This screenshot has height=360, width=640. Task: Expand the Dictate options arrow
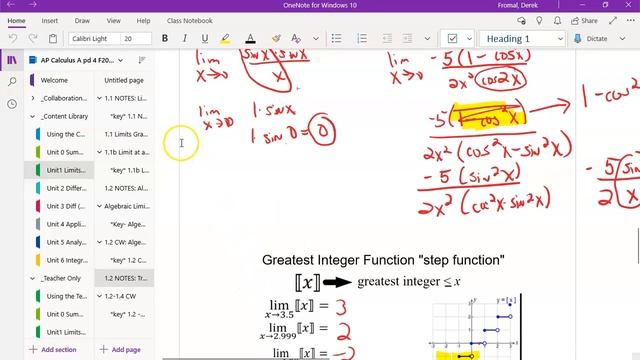[x=622, y=39]
